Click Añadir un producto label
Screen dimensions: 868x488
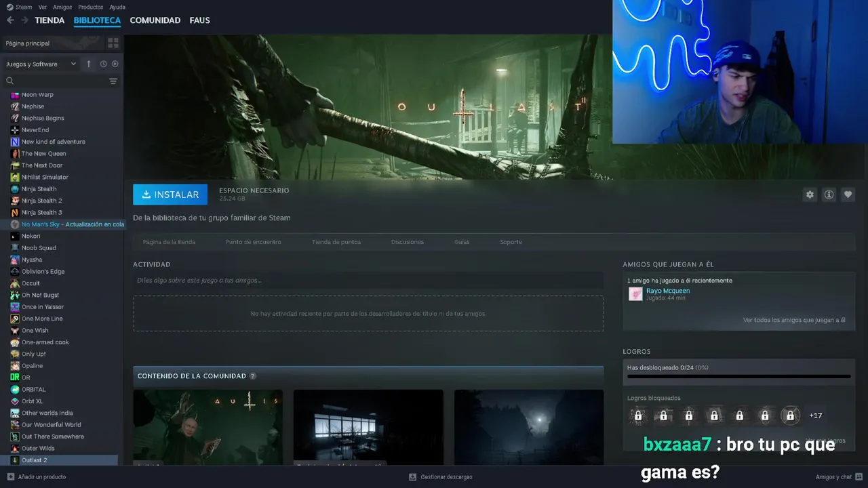pos(42,476)
